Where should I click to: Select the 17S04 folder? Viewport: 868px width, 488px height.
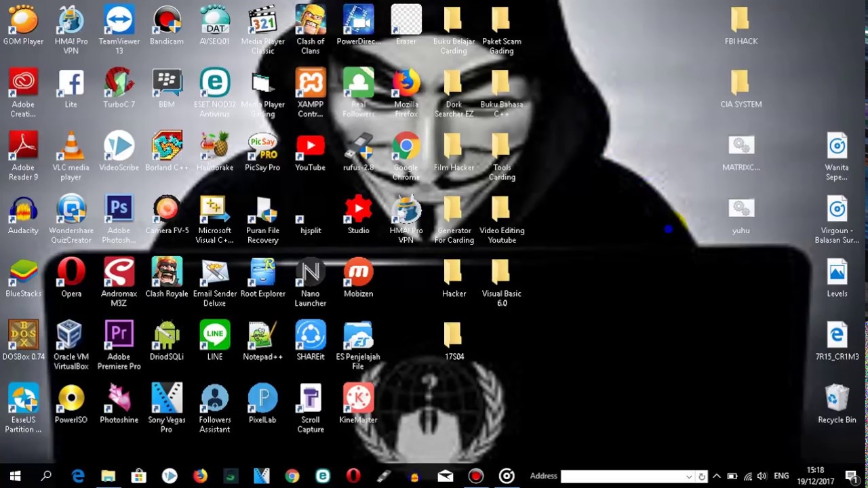pyautogui.click(x=454, y=340)
